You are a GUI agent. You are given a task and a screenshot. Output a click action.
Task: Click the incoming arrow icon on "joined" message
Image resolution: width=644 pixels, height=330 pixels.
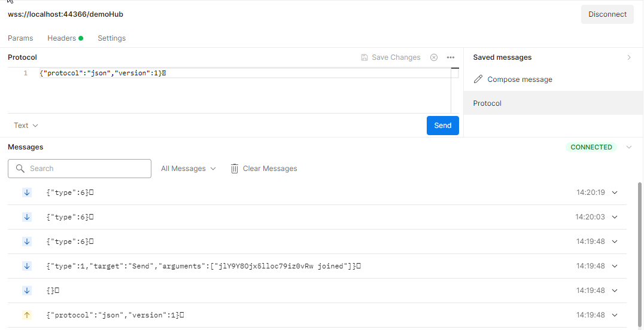(x=27, y=266)
